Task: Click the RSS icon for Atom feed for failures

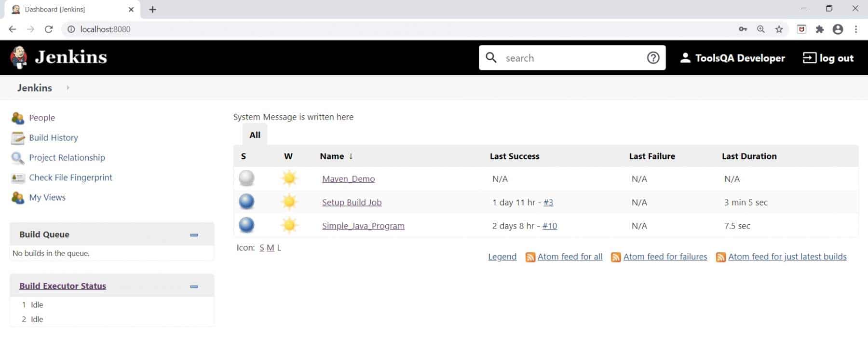Action: [616, 257]
